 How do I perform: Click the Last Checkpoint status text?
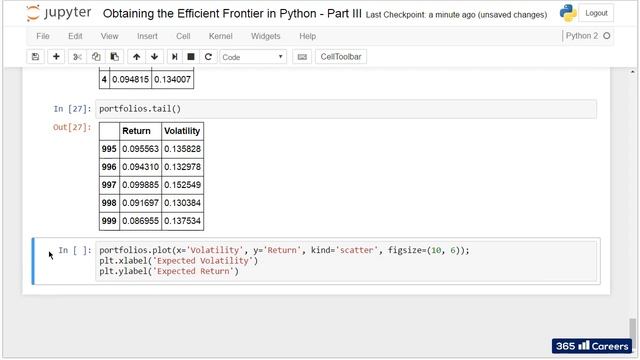456,15
